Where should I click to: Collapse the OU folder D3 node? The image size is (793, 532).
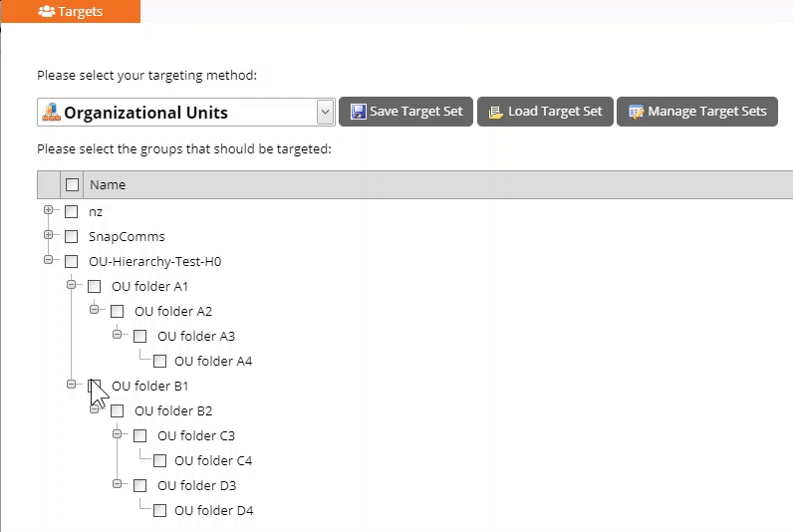(x=117, y=484)
